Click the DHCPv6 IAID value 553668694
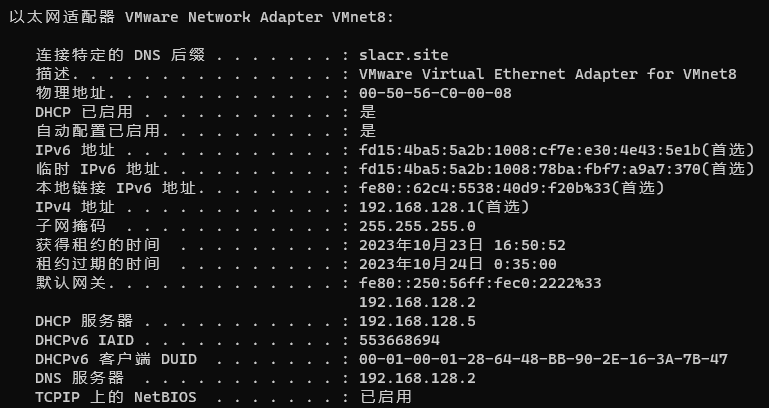The width and height of the screenshot is (769, 408). click(399, 340)
